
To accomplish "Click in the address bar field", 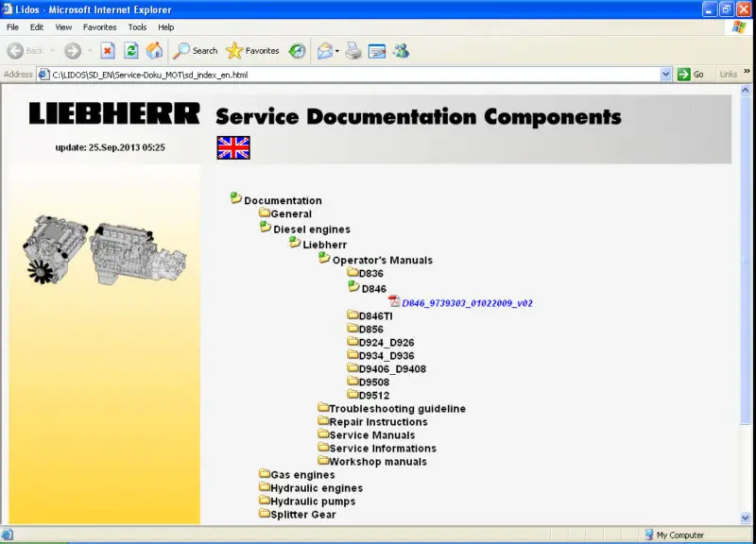I will tap(355, 75).
